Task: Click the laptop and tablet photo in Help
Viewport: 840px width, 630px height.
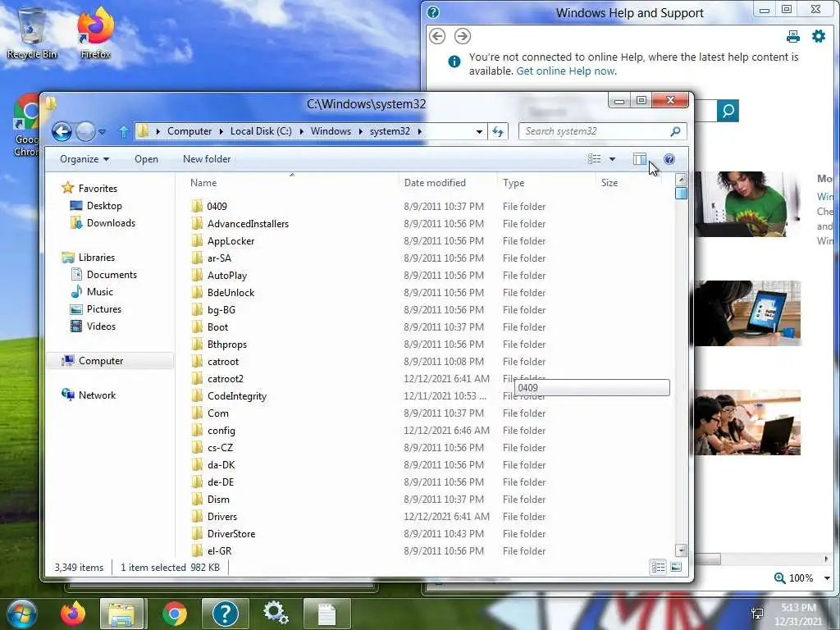Action: 747,313
